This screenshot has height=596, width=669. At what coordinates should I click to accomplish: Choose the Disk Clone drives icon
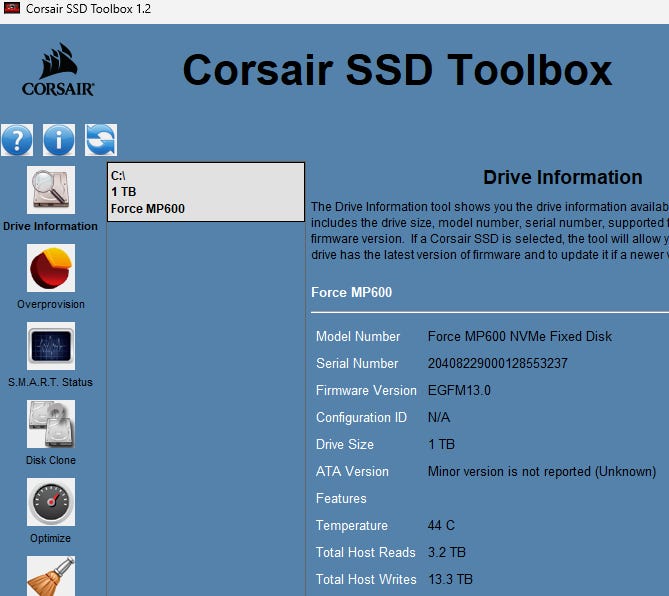(50, 424)
